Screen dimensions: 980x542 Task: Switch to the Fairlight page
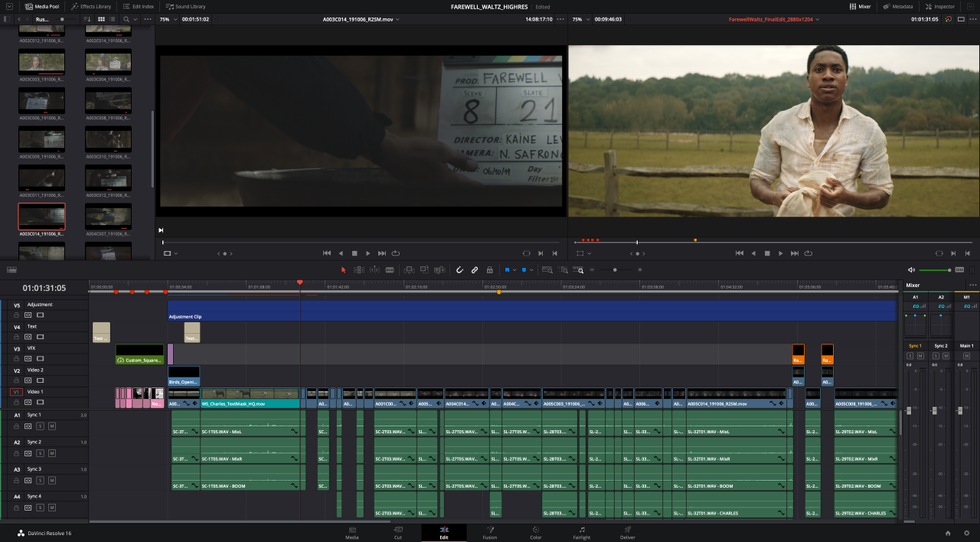click(582, 533)
